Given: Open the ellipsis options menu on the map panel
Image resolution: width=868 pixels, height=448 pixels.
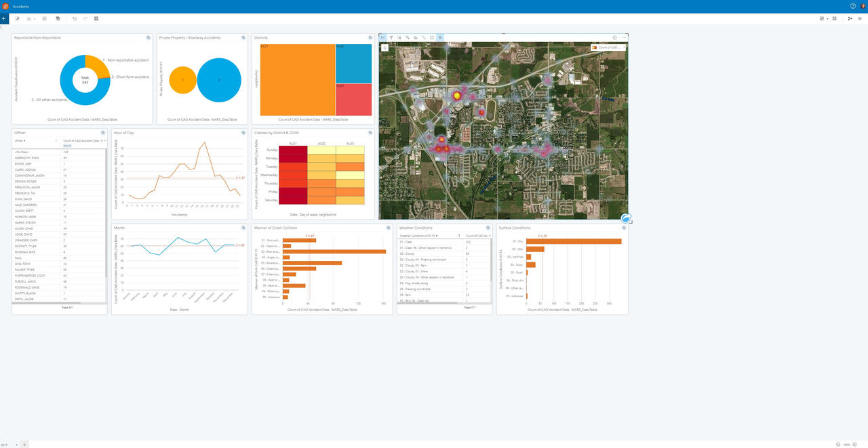Looking at the screenshot, I should pyautogui.click(x=623, y=37).
